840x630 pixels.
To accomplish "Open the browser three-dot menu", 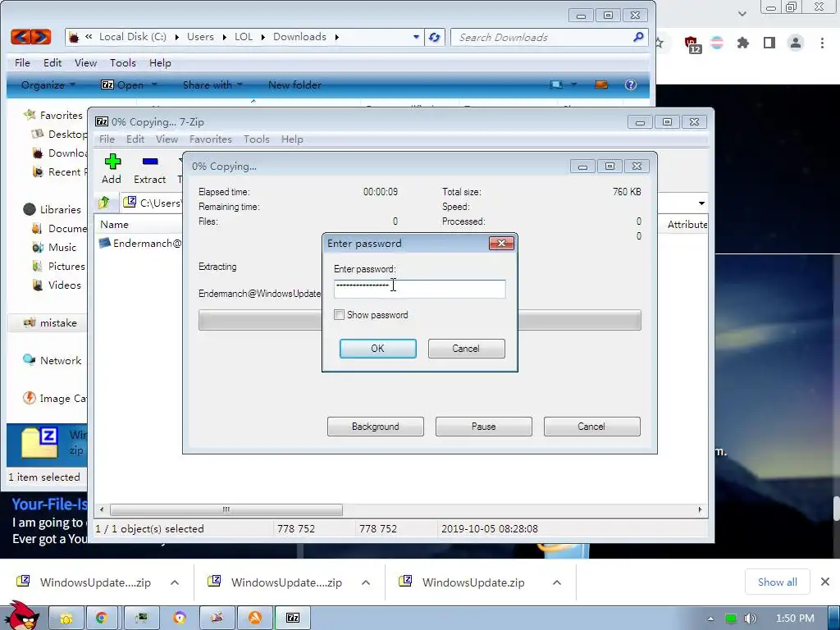I will (x=822, y=43).
